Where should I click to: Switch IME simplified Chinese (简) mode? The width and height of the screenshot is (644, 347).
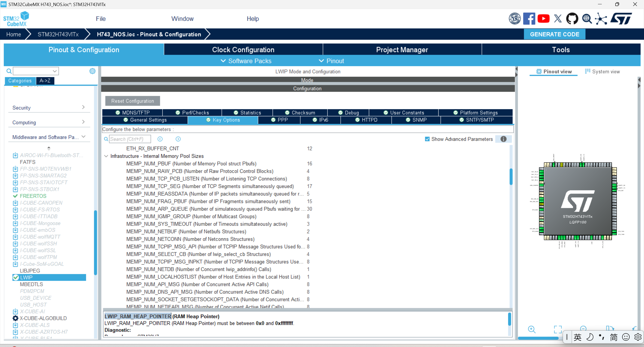(x=614, y=337)
